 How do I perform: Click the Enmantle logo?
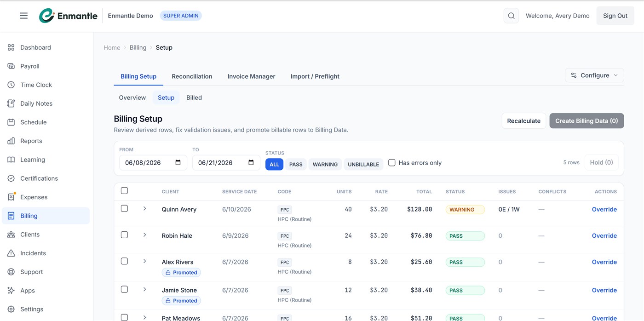(68, 16)
